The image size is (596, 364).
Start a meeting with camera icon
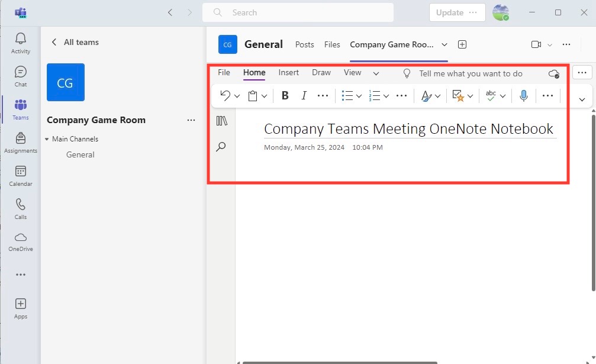[x=536, y=44]
